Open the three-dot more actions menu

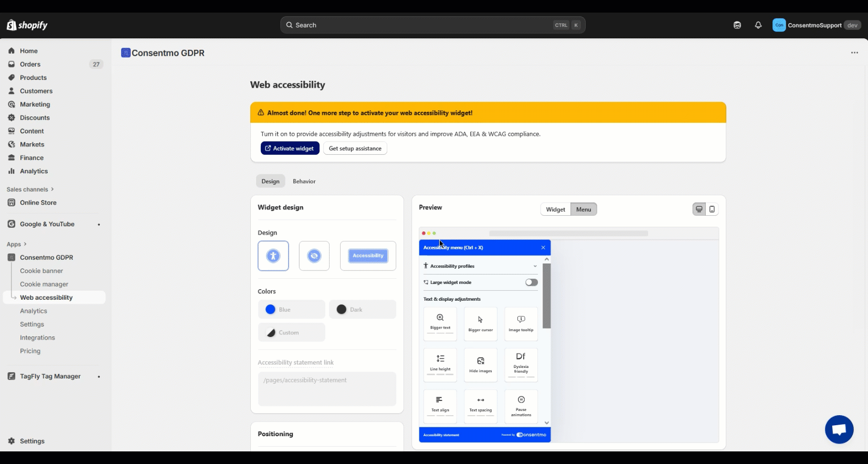tap(854, 53)
